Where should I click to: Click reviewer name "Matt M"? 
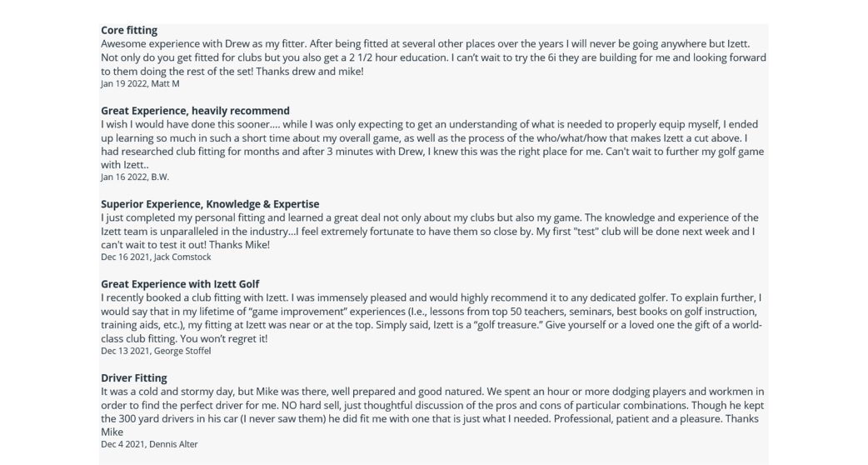point(165,84)
